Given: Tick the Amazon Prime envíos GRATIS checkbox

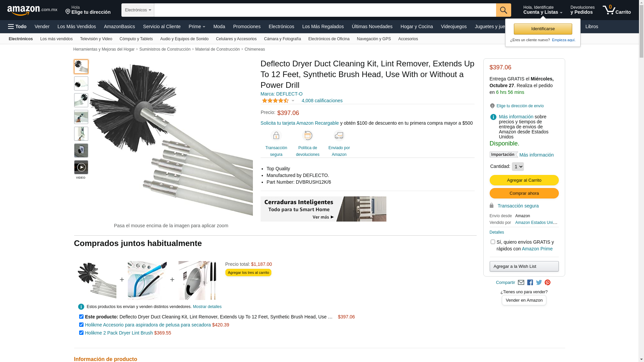Looking at the screenshot, I should pyautogui.click(x=493, y=242).
